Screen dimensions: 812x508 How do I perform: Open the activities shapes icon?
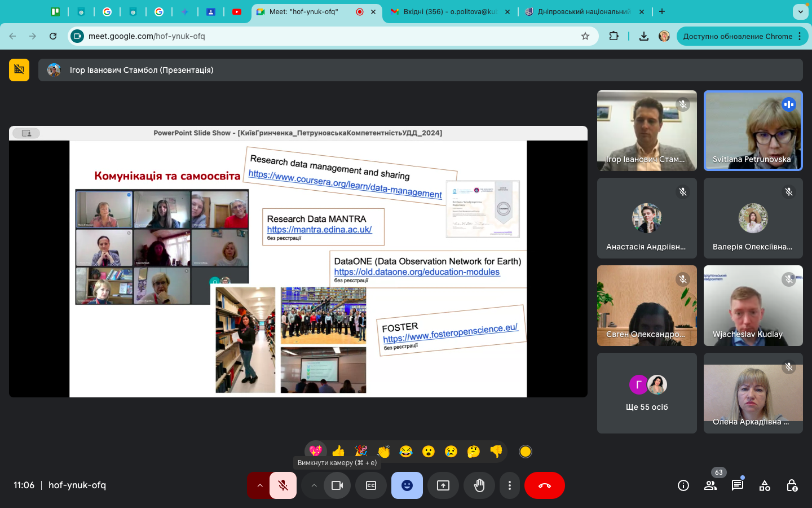tap(765, 485)
